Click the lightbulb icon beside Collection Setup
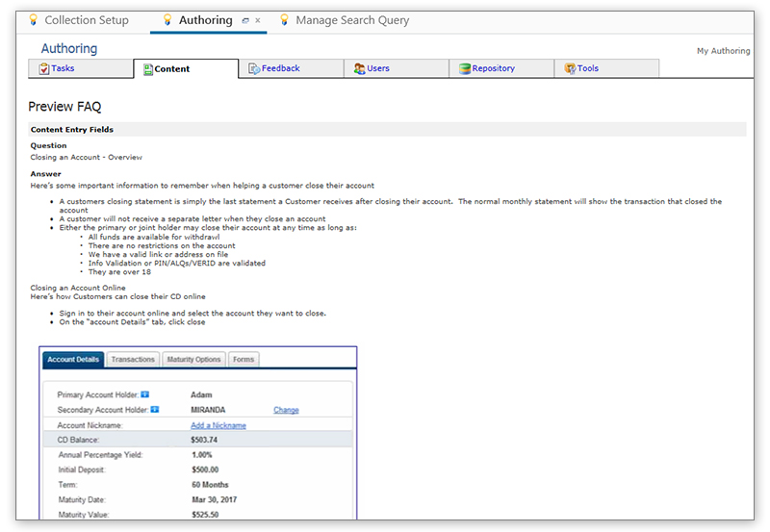The height and width of the screenshot is (532, 770). [x=34, y=20]
